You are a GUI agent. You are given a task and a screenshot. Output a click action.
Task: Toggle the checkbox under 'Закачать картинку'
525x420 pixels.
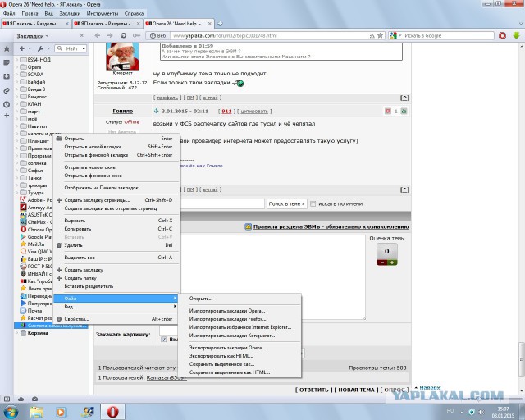point(164,340)
